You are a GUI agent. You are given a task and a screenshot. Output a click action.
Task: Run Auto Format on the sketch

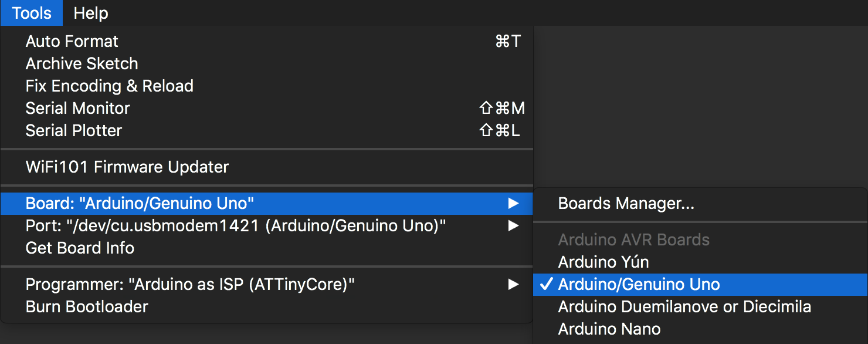coord(72,42)
